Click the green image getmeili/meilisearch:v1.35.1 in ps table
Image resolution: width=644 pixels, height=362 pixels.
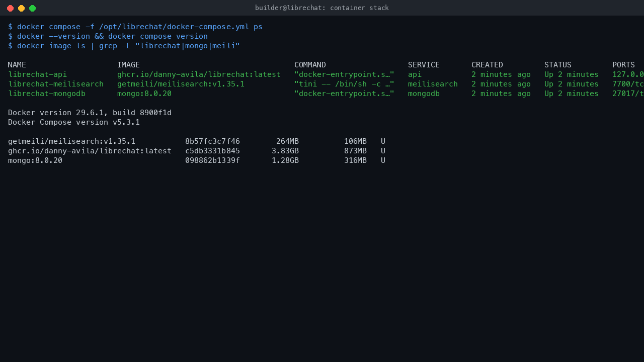click(181, 84)
